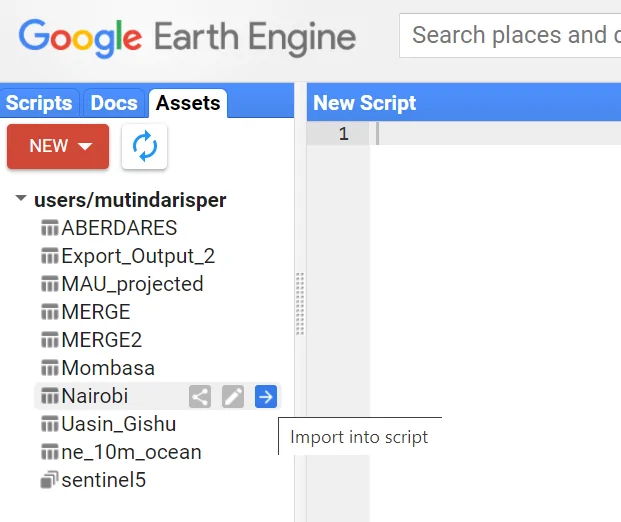Image resolution: width=621 pixels, height=522 pixels.
Task: Open the Mombasa asset
Action: [108, 368]
